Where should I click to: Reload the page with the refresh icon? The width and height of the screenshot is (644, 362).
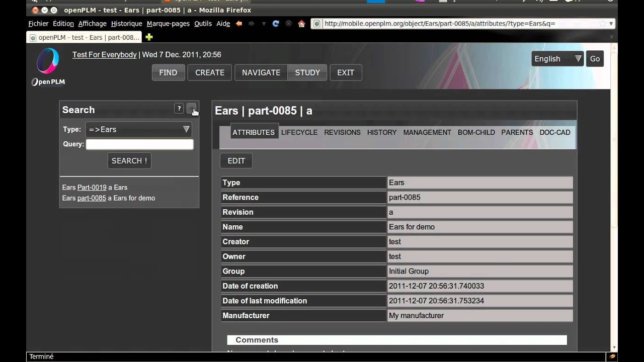276,24
